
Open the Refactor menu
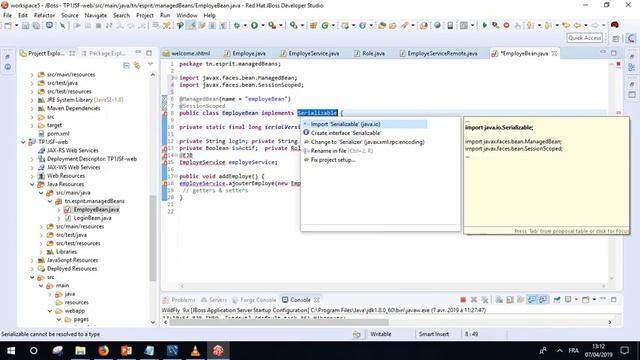tap(44, 15)
